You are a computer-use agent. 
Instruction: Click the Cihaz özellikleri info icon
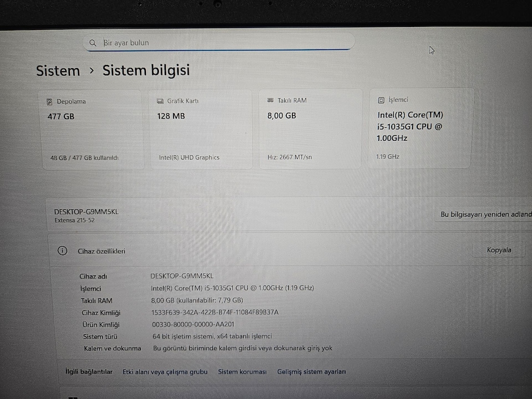coord(62,251)
